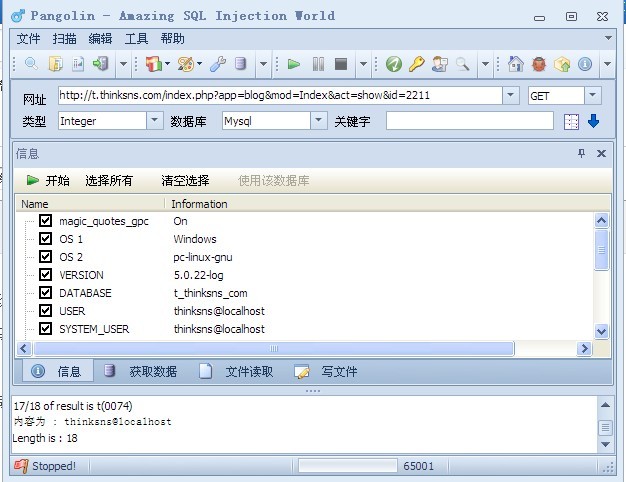Select the 信息 bottom tab
This screenshot has width=626, height=482.
(x=56, y=371)
